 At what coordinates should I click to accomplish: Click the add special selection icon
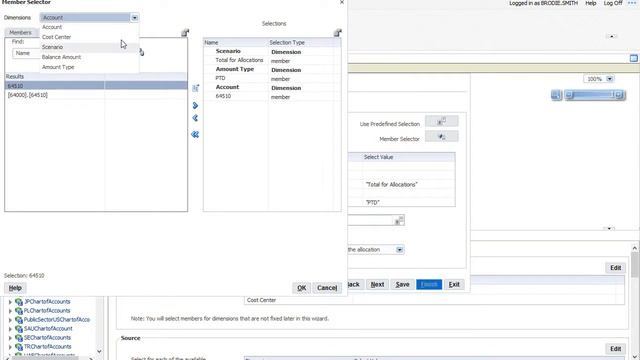(x=196, y=88)
